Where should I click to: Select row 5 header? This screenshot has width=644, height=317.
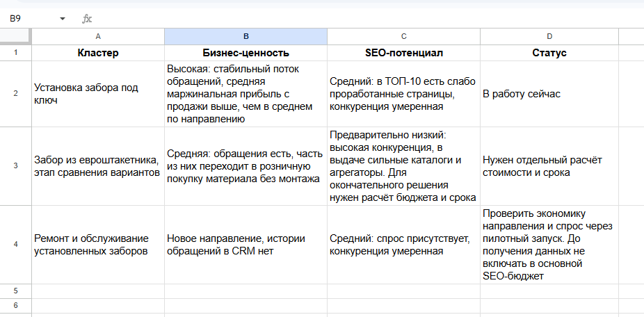(15, 291)
